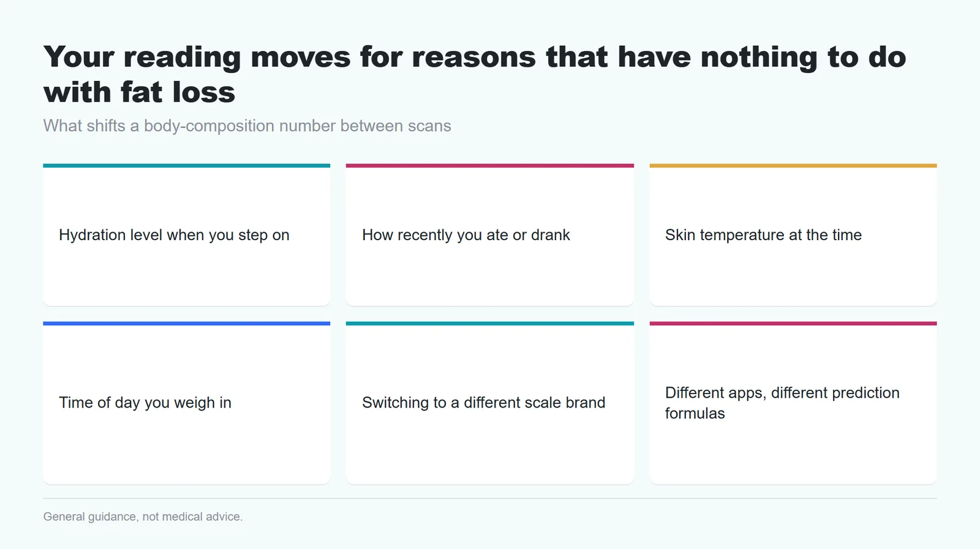This screenshot has height=549, width=980.
Task: Select 'General guidance, not medical advice.' footer
Action: [143, 517]
